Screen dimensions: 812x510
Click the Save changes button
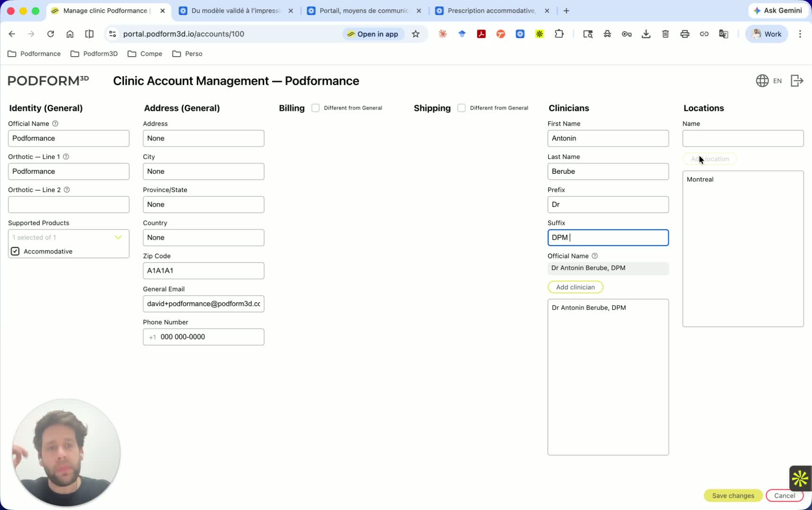click(x=733, y=495)
